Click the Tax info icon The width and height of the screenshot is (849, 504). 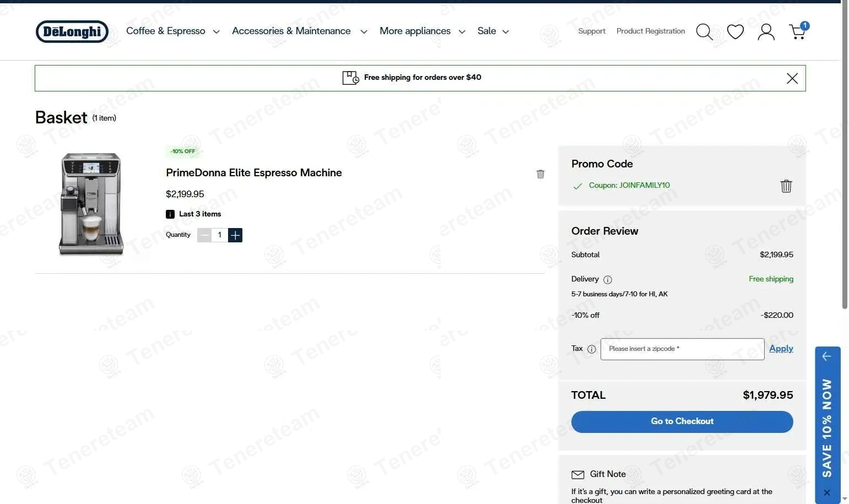tap(592, 349)
